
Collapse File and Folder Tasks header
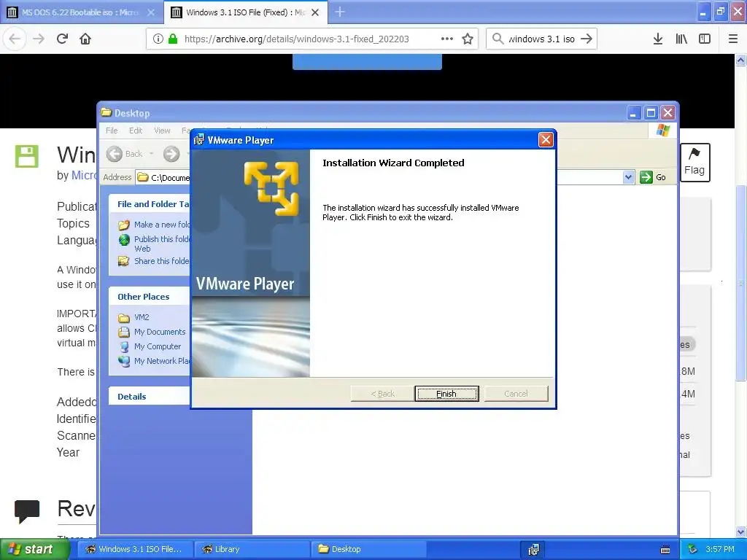click(x=150, y=204)
